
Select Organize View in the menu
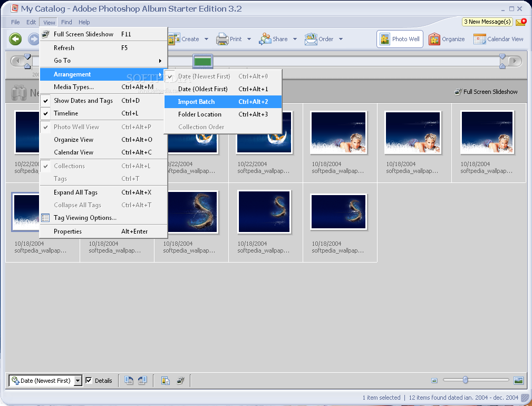pyautogui.click(x=104, y=139)
